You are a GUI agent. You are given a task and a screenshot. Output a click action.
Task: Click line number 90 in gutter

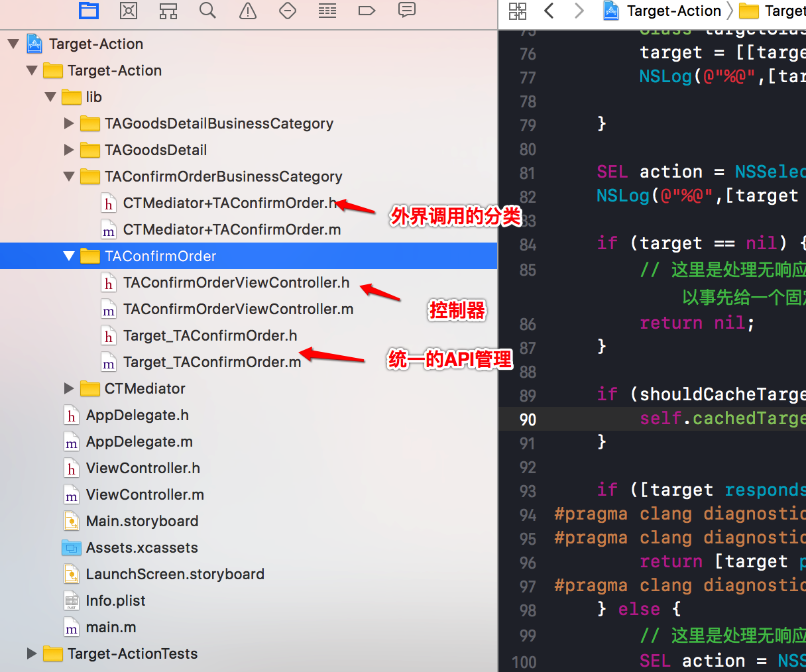(x=528, y=420)
